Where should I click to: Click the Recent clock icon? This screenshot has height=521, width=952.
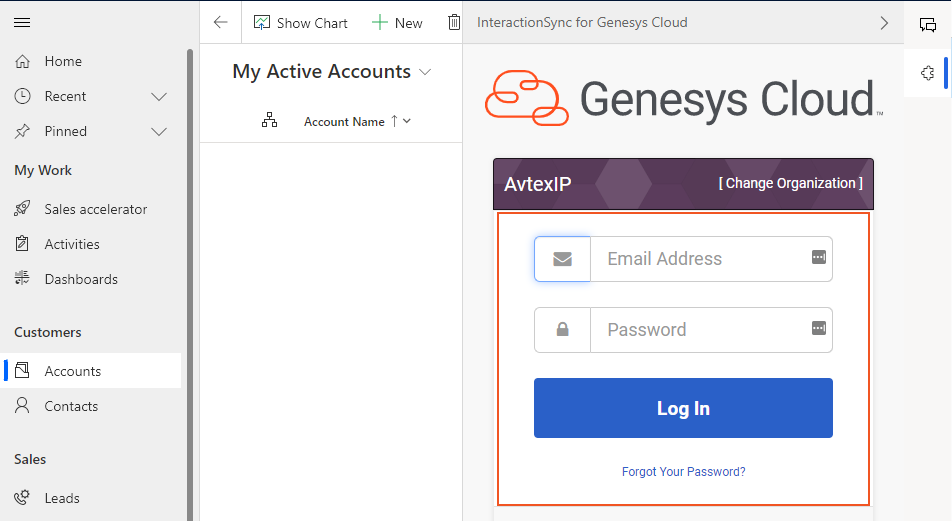[x=22, y=96]
